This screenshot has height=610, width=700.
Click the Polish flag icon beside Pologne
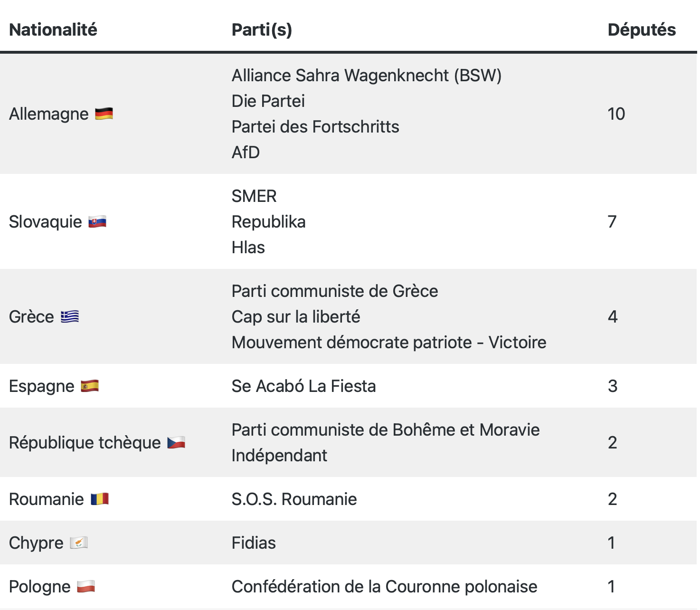pyautogui.click(x=86, y=587)
